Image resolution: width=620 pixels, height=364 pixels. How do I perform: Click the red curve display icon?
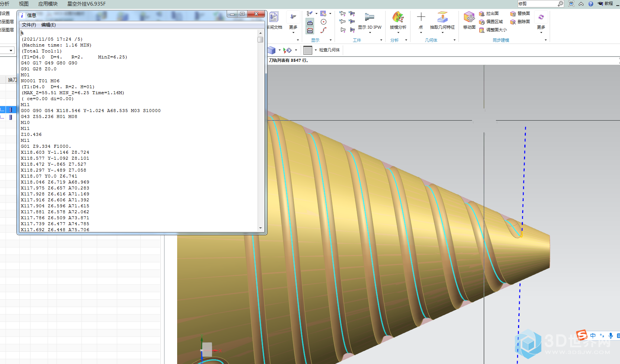coord(323,30)
